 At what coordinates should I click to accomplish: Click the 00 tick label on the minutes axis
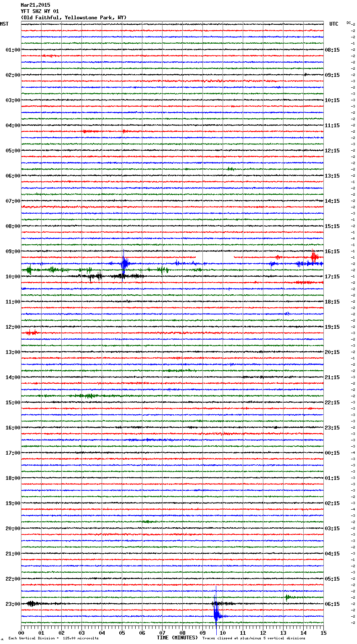point(21,633)
